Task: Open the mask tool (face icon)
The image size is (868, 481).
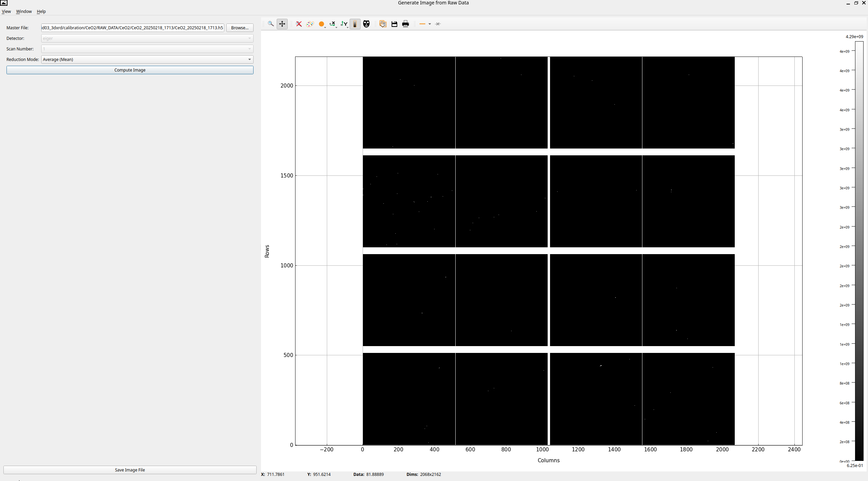Action: click(366, 24)
